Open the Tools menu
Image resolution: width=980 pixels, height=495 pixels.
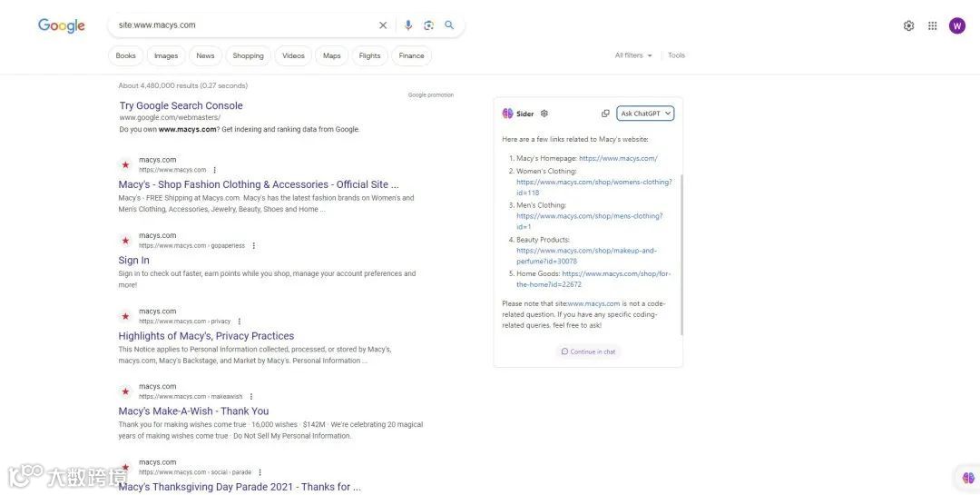pyautogui.click(x=676, y=55)
